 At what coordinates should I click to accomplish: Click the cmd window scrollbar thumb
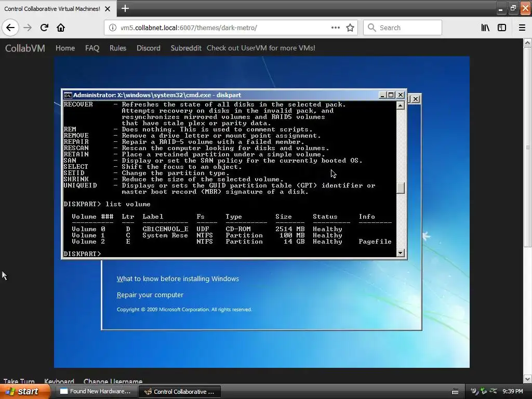point(401,188)
